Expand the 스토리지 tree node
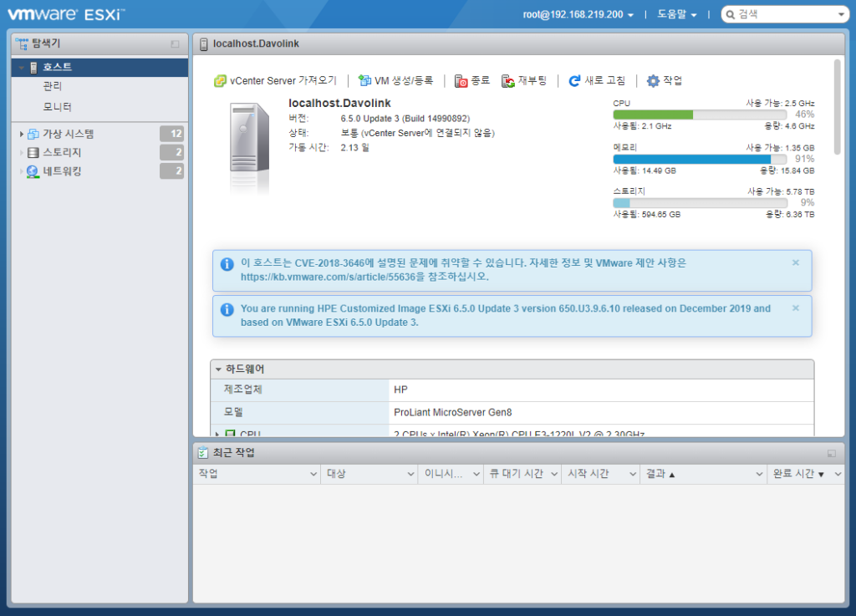856x616 pixels. point(21,152)
